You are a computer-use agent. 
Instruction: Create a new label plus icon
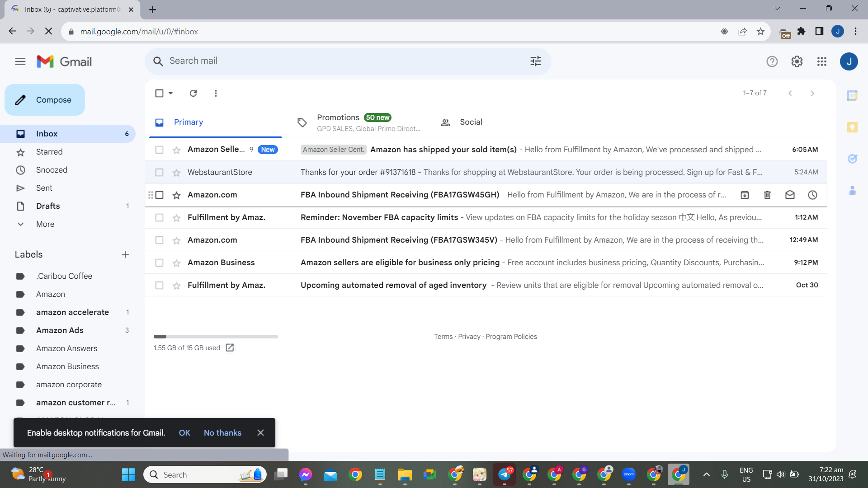click(x=125, y=254)
